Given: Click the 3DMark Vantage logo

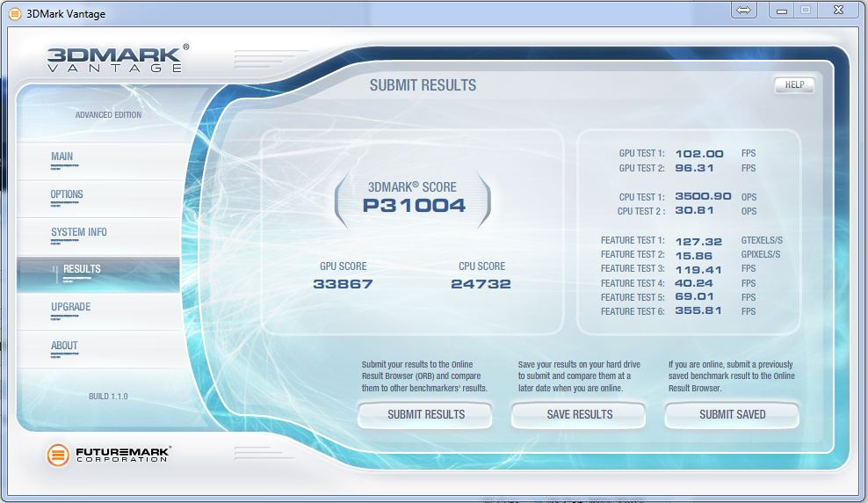Looking at the screenshot, I should (118, 59).
